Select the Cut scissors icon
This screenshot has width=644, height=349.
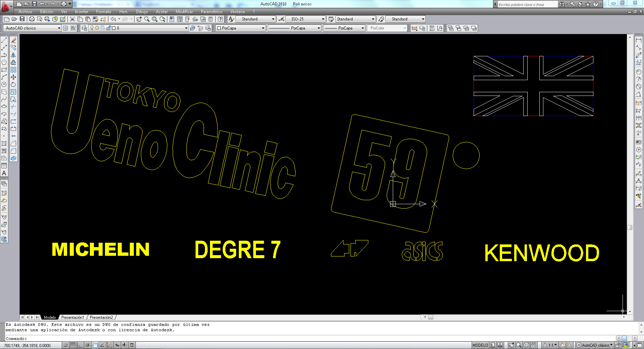tap(72, 19)
